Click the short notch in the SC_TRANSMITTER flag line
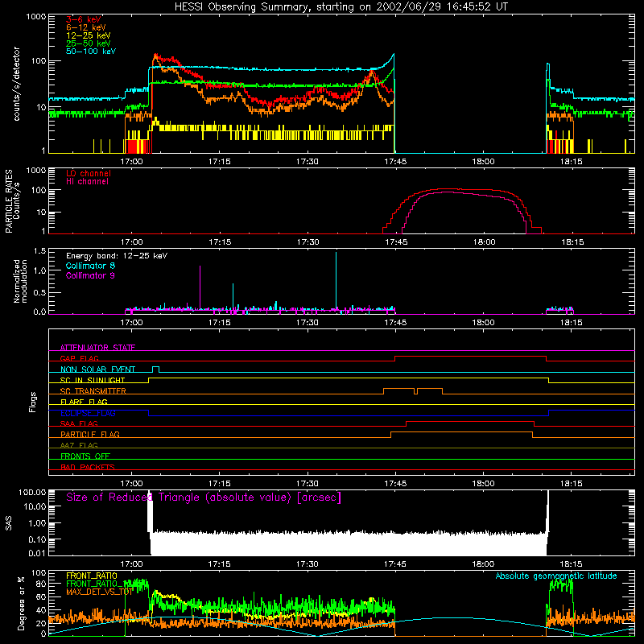Screen dimensions: 644x644 (415, 391)
